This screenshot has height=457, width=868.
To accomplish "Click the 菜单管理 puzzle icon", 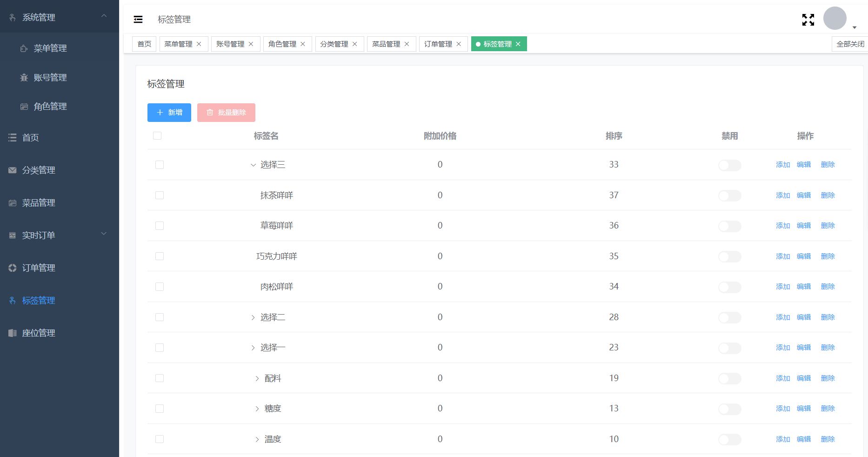I will click(x=24, y=48).
